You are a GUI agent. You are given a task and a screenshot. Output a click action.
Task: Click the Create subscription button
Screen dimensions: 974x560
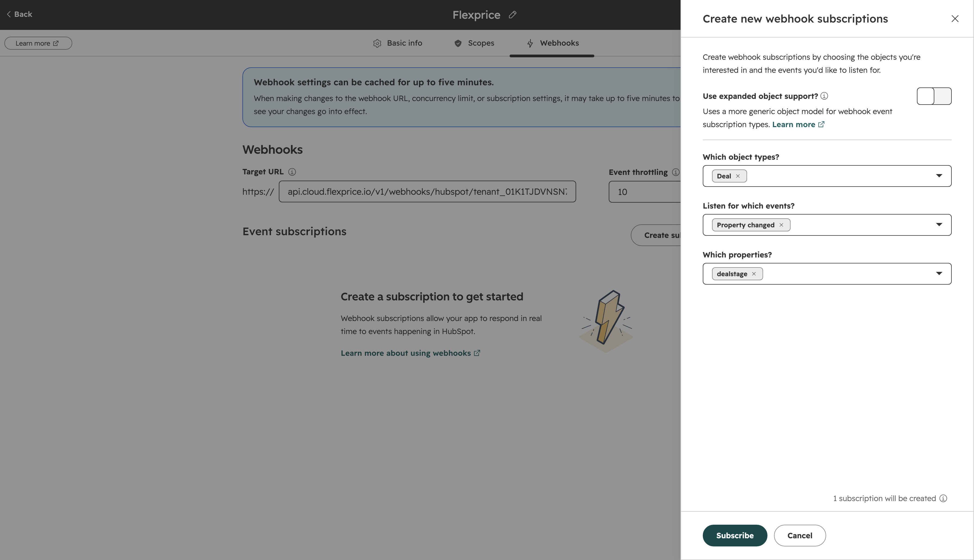click(656, 235)
